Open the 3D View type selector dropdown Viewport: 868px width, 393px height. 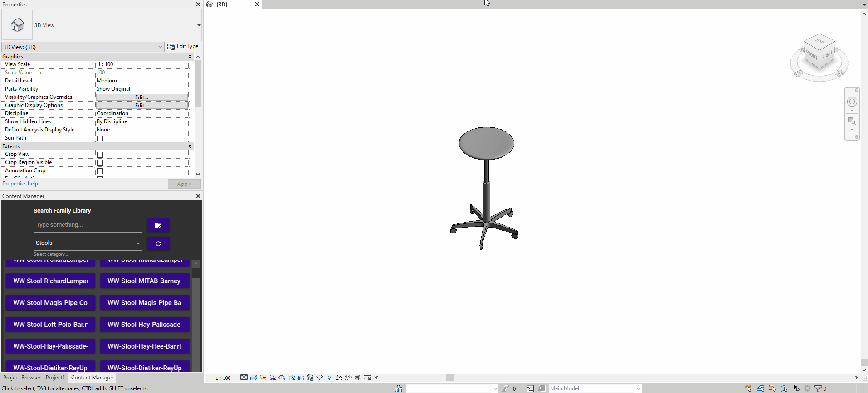click(x=199, y=25)
